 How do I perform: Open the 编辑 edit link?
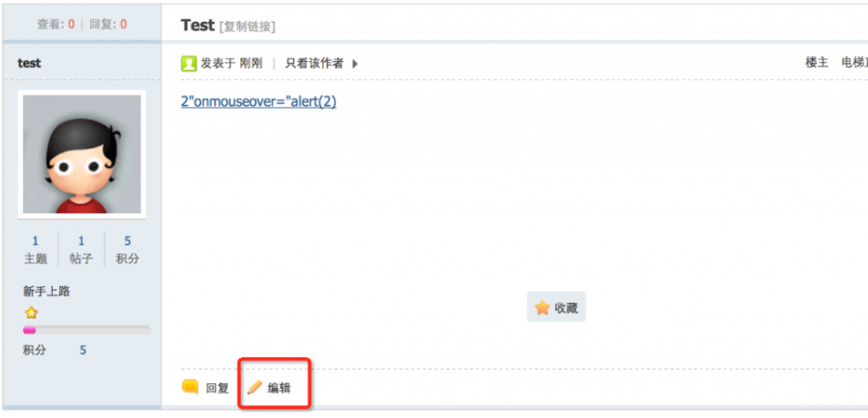click(279, 388)
